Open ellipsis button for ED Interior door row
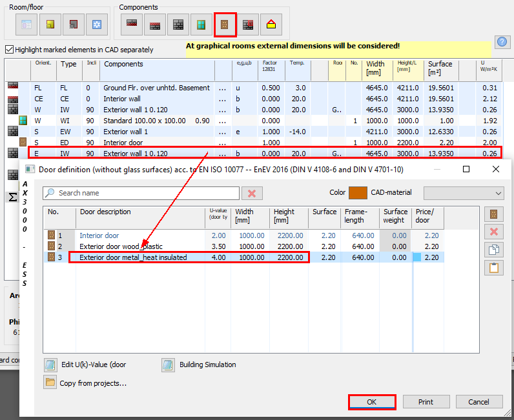Viewport: 514px width, 420px height. [x=222, y=143]
